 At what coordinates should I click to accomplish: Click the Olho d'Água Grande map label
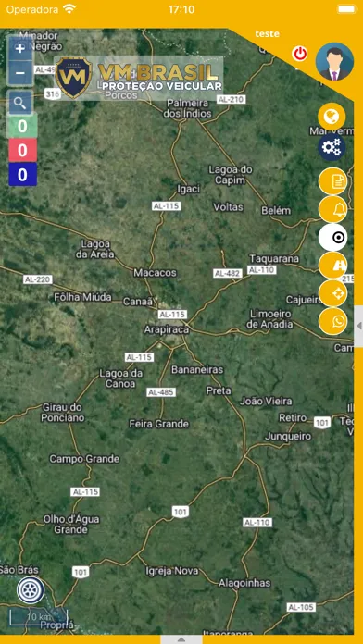(71, 525)
